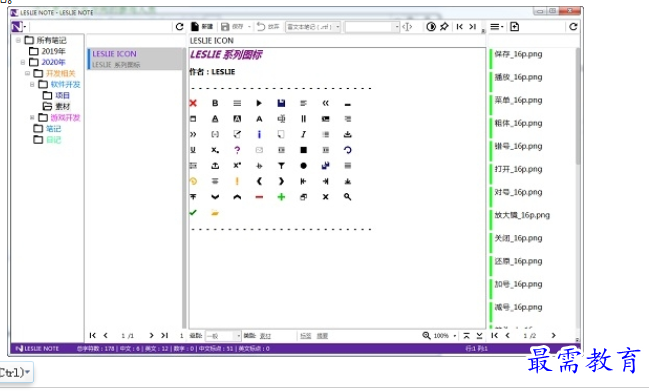Pin the note with the pushpin icon
Image resolution: width=649 pixels, height=392 pixels.
444,27
